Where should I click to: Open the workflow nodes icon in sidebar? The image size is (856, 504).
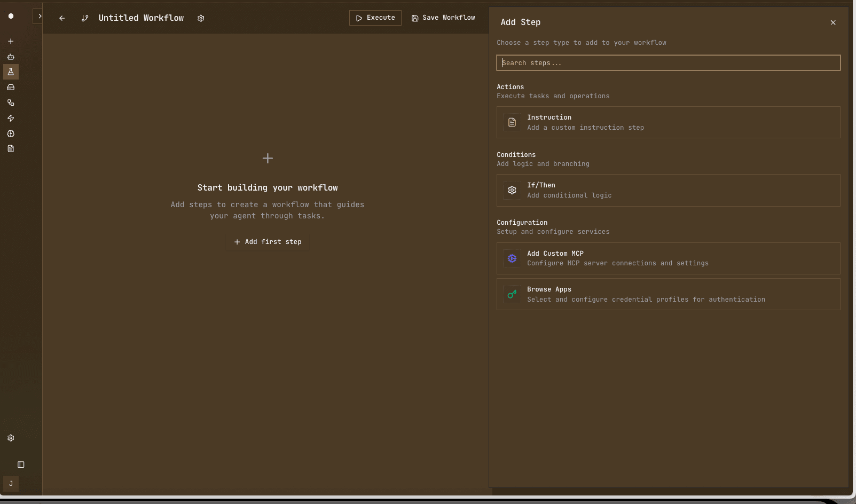(x=11, y=103)
